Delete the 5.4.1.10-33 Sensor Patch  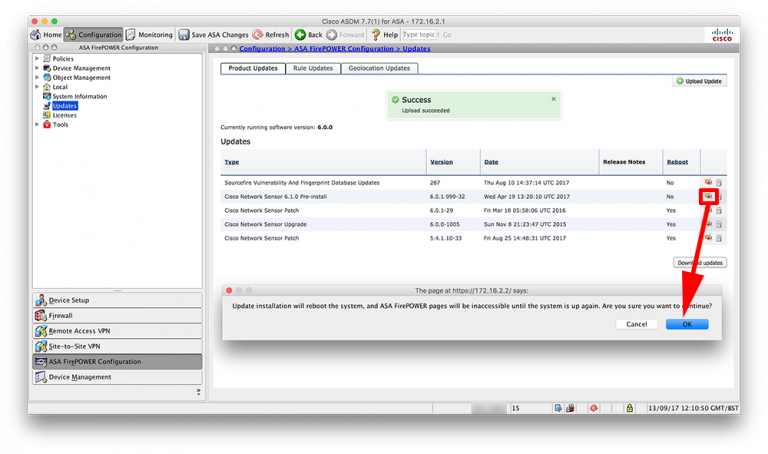[x=719, y=238]
